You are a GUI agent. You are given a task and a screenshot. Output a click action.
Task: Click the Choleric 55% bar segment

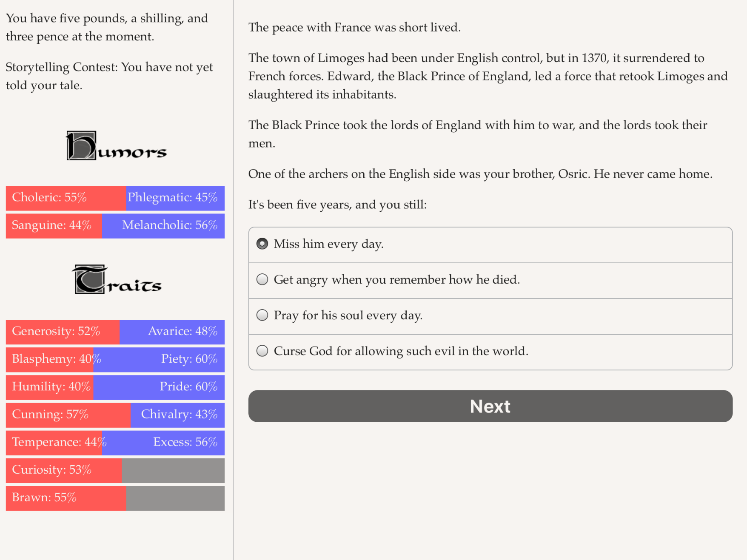tap(66, 198)
